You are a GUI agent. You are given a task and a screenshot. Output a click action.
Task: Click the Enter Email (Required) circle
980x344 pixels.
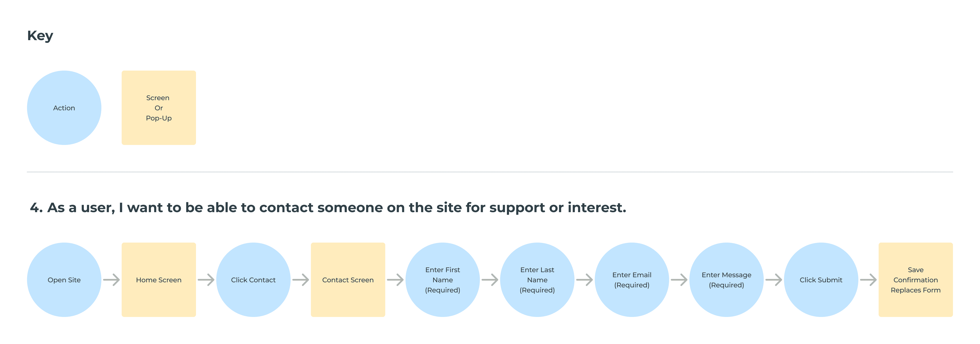pos(632,280)
